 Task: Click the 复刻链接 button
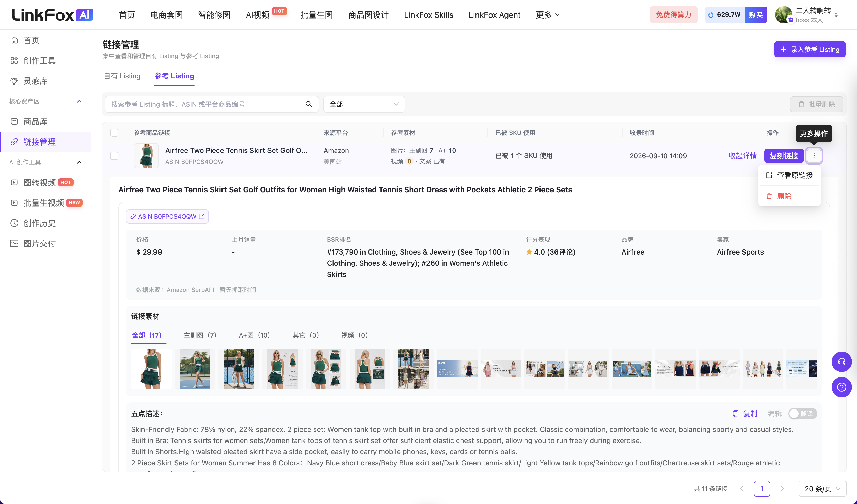784,156
